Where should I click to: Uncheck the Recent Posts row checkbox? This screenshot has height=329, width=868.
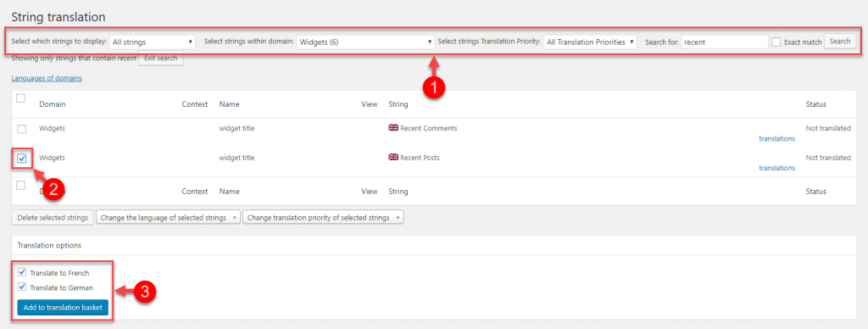(21, 159)
